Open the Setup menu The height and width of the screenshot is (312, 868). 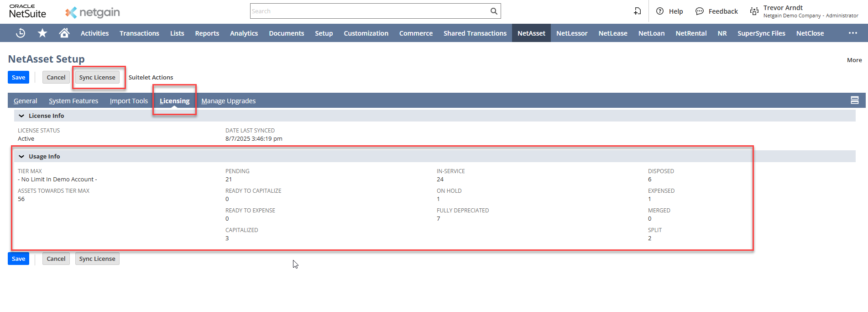point(324,33)
